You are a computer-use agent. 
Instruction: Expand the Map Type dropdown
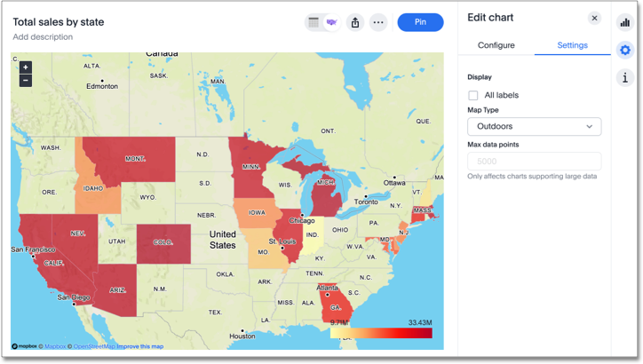click(534, 127)
